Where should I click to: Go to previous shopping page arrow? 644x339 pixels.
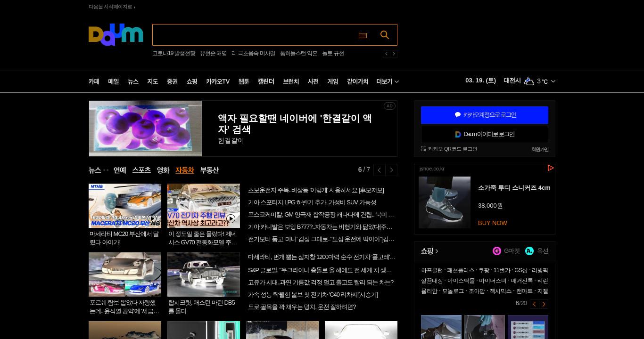coord(535,304)
